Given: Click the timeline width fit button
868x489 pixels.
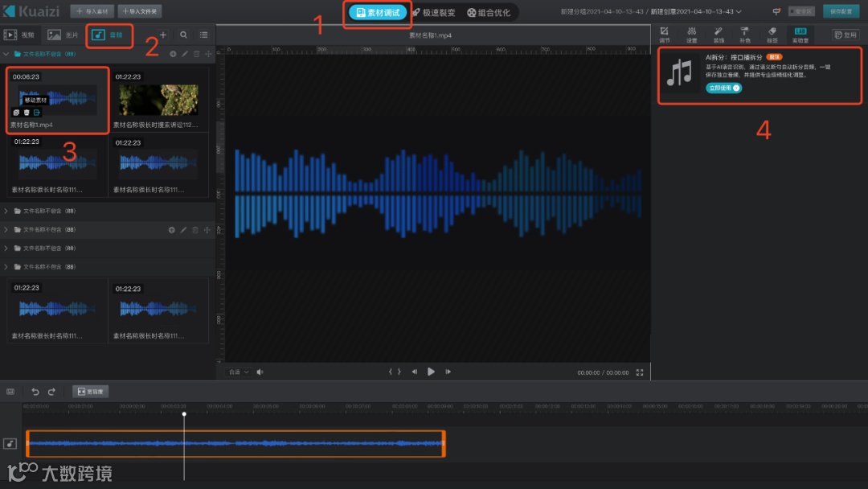Looking at the screenshot, I should [x=90, y=392].
